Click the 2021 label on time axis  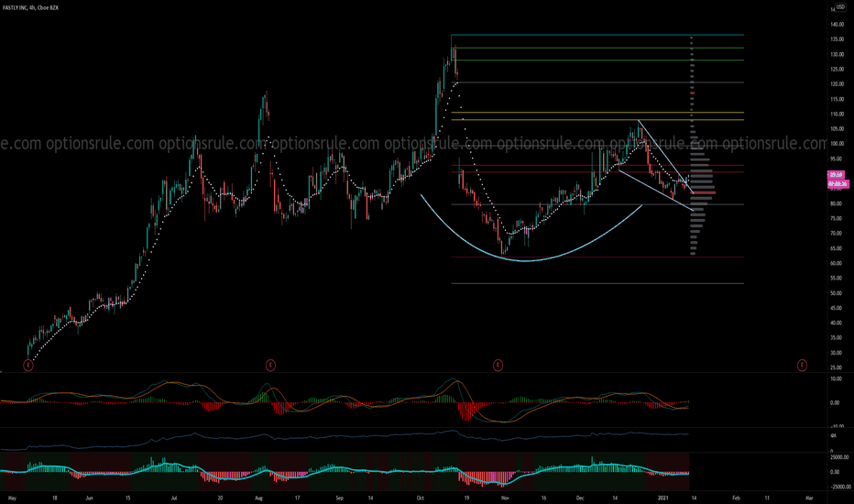click(x=662, y=498)
